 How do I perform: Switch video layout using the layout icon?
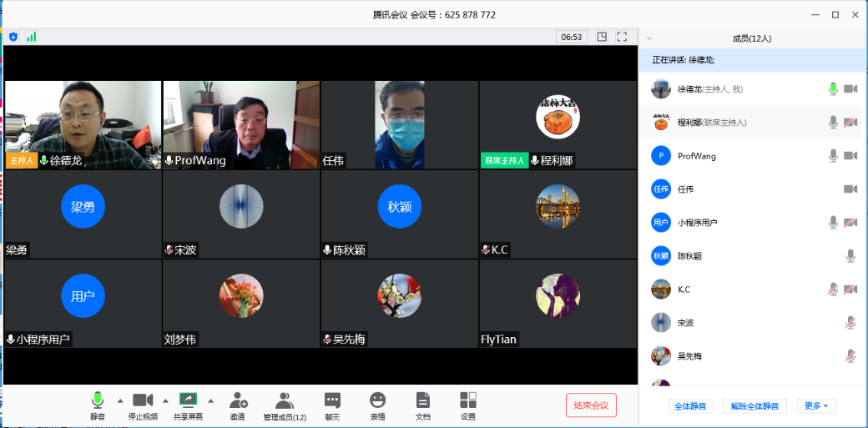[602, 37]
